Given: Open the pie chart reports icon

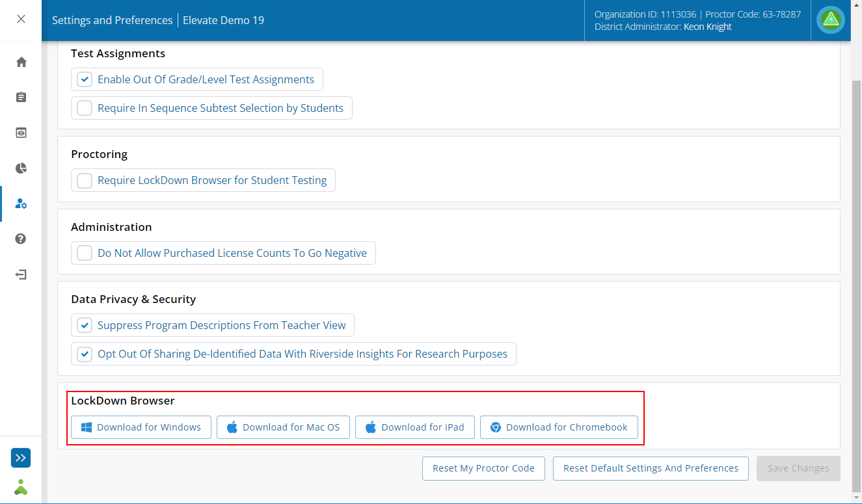Looking at the screenshot, I should tap(21, 168).
